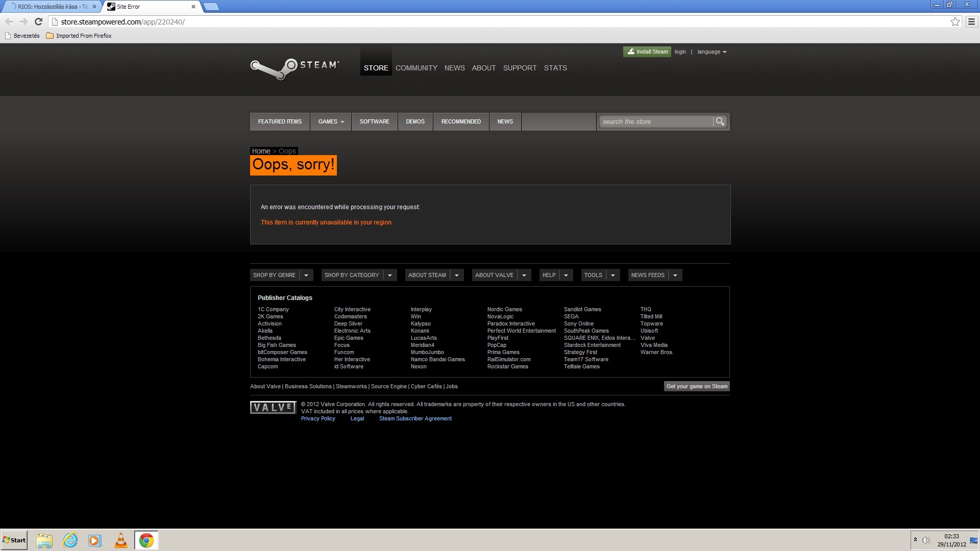980x551 pixels.
Task: Open the SUPPORT page
Action: pyautogui.click(x=520, y=68)
